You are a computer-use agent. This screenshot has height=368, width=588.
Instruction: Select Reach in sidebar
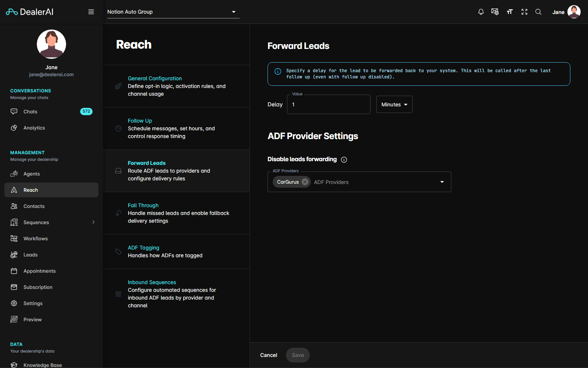[51, 190]
